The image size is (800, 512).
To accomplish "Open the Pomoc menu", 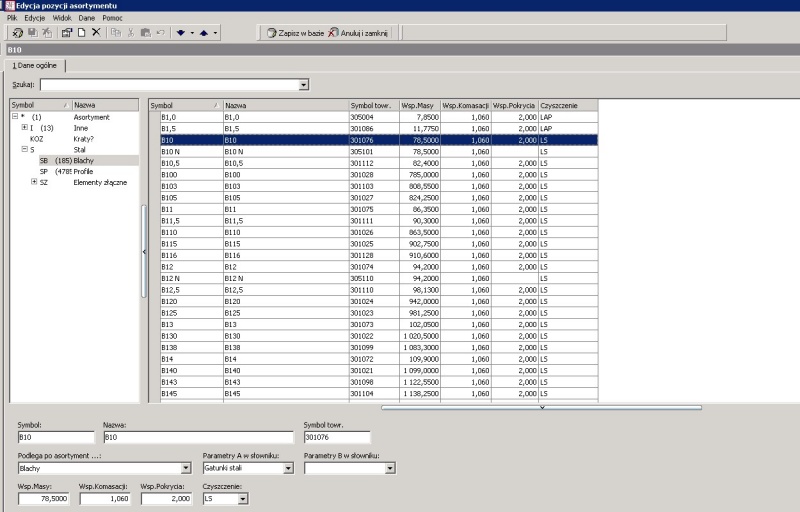I will pyautogui.click(x=112, y=18).
